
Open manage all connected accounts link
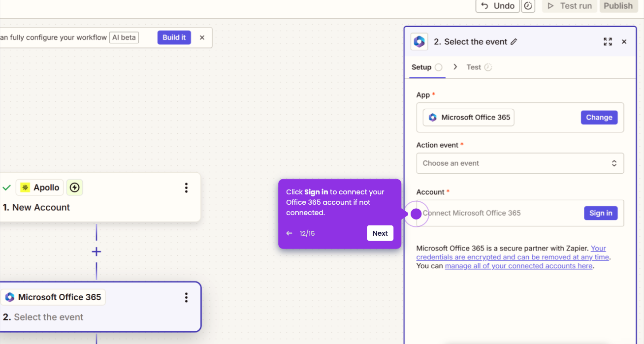518,266
